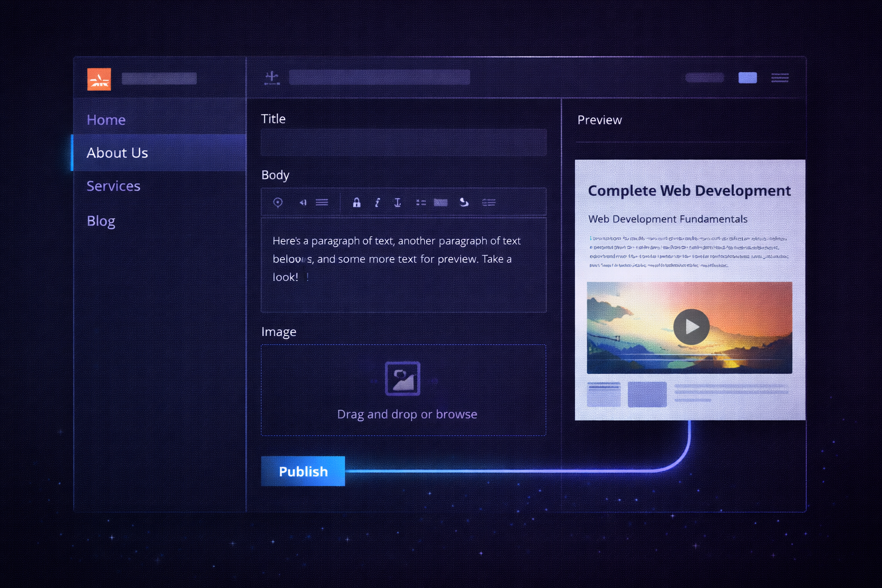Click the image placeholder icon in the upload area

point(403,378)
